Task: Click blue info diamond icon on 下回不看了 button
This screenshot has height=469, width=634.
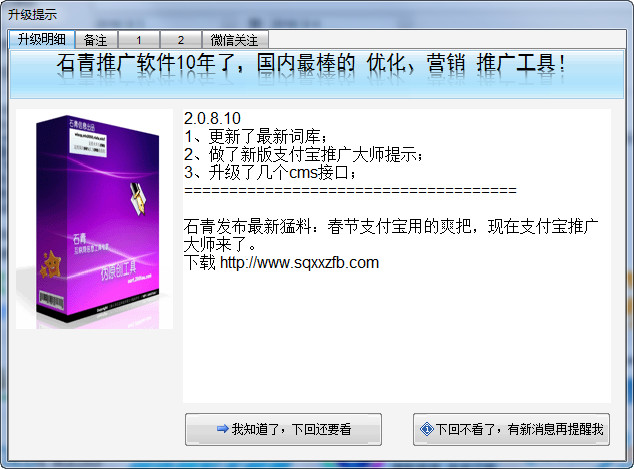Action: tap(427, 429)
